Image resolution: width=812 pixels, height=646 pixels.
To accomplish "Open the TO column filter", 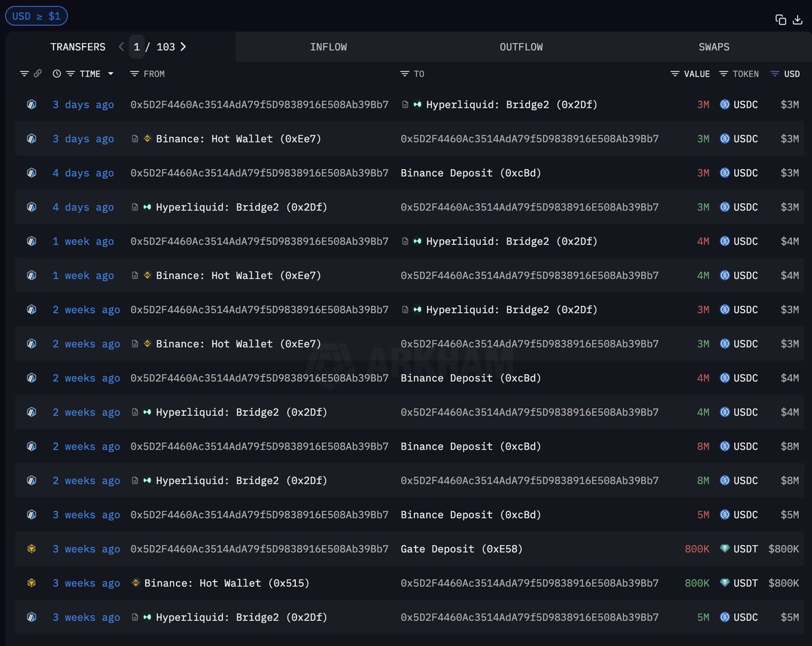I will [405, 74].
